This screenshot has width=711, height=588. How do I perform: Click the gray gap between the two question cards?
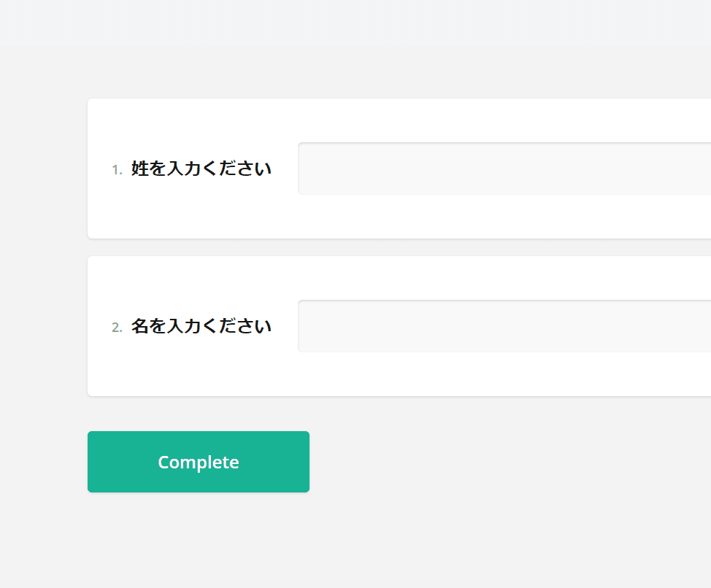click(399, 247)
